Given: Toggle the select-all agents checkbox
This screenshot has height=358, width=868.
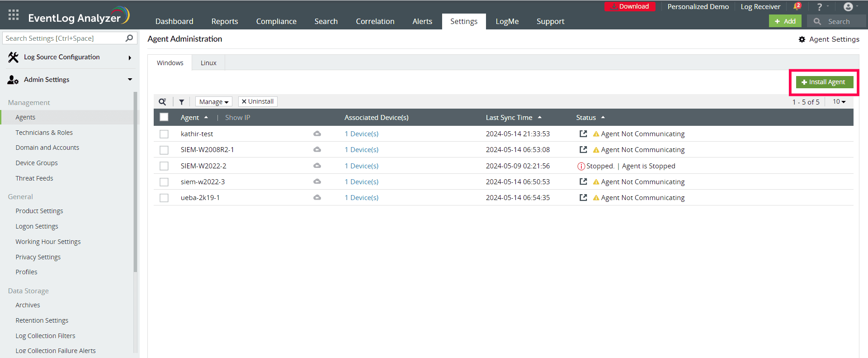Looking at the screenshot, I should click(164, 117).
